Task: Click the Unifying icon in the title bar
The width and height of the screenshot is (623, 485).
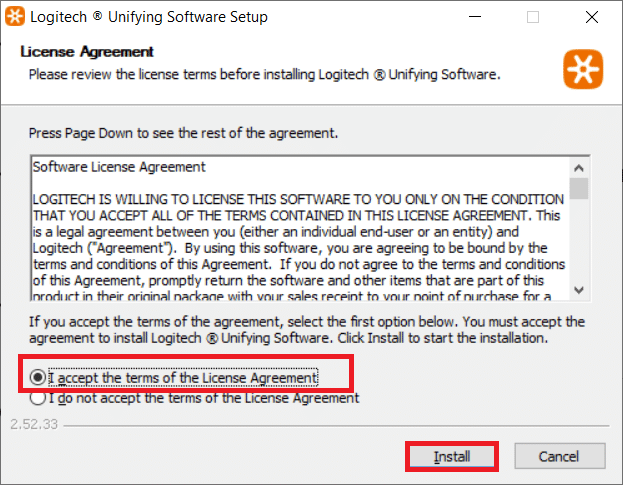Action: pos(15,17)
